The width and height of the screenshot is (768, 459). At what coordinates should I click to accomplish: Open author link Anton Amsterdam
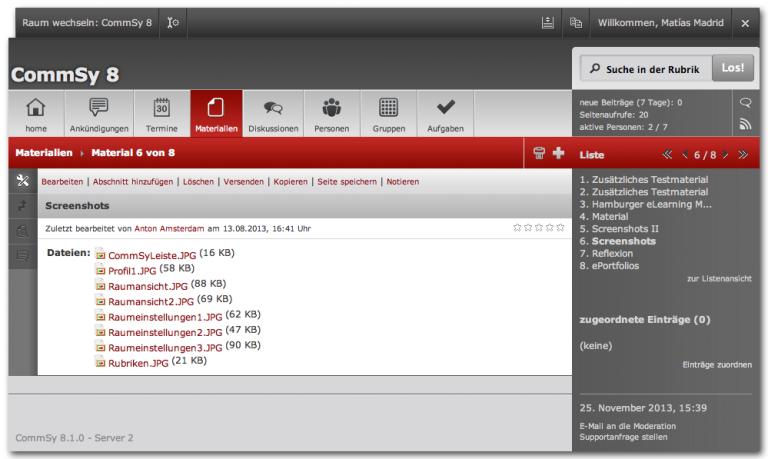[x=169, y=229]
